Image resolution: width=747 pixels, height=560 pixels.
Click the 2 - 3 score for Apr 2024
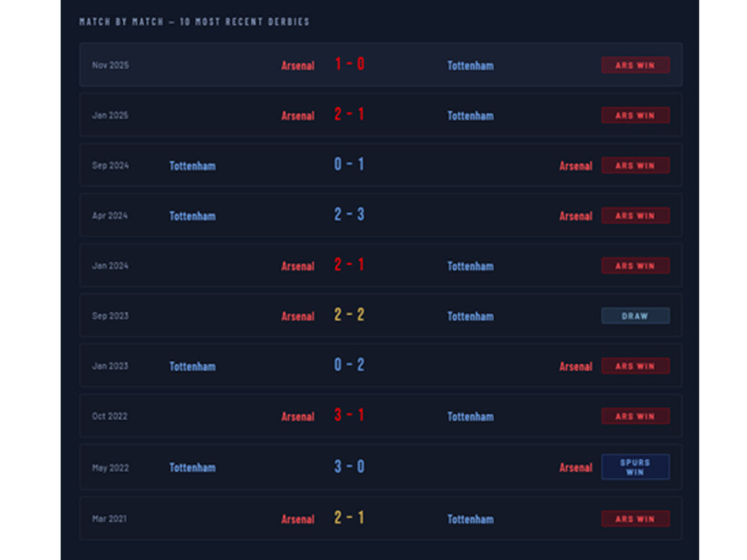349,215
